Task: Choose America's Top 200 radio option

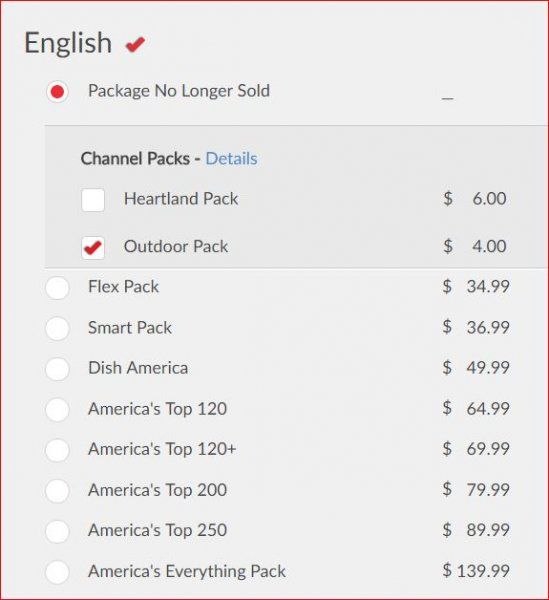Action: (x=57, y=491)
